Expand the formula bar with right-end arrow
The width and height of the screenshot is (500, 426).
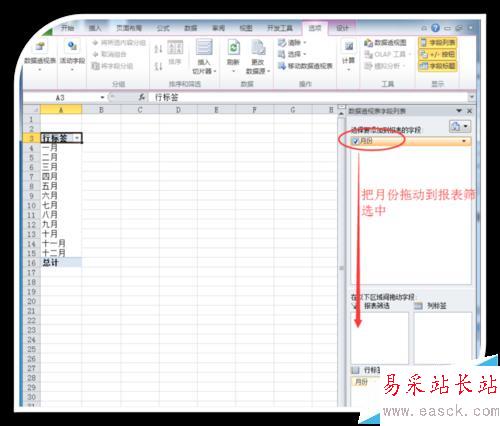(x=472, y=97)
